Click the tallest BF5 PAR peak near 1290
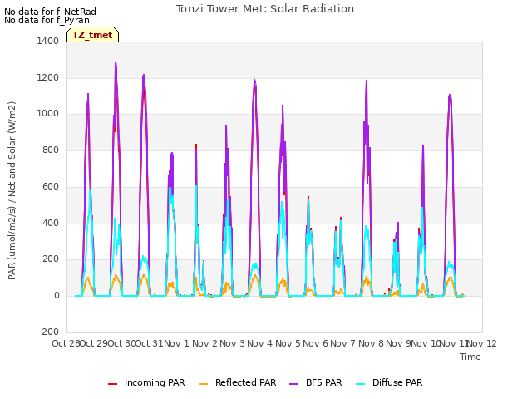The height and width of the screenshot is (399, 532). [116, 63]
